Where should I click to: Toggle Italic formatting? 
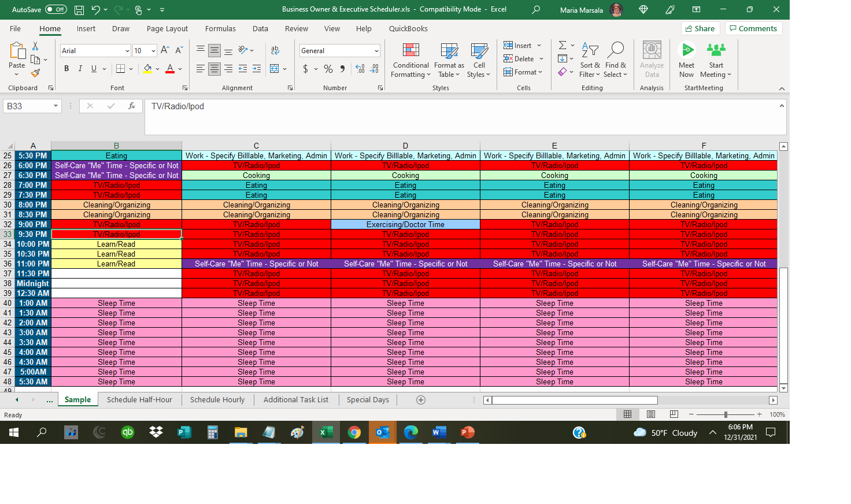point(80,69)
